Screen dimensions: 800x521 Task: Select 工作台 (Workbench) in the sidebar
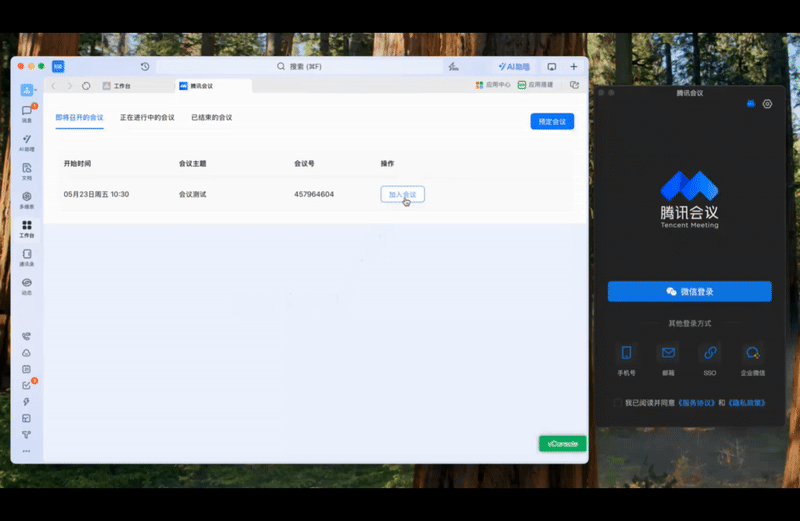click(27, 229)
